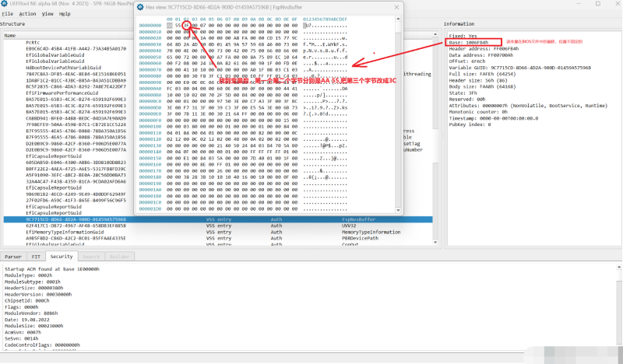Switch to the Parser tab
Screen dimensions: 623x364
(x=13, y=256)
